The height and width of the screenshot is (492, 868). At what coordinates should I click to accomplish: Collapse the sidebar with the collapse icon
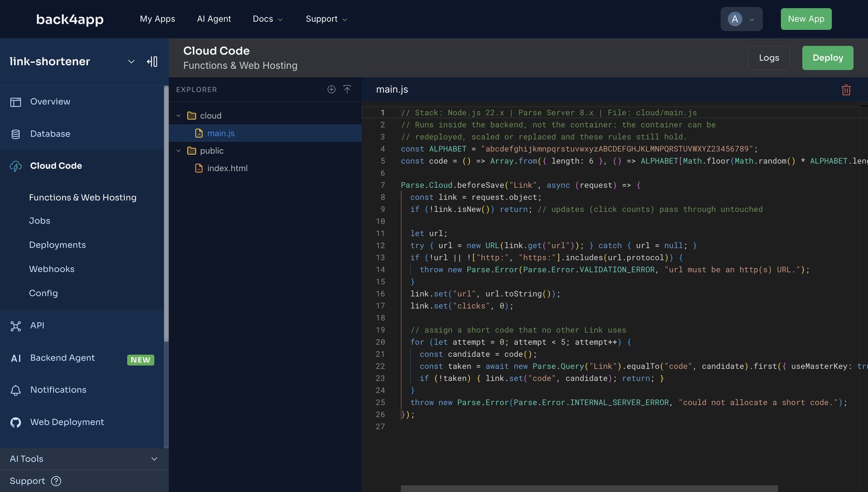point(152,61)
